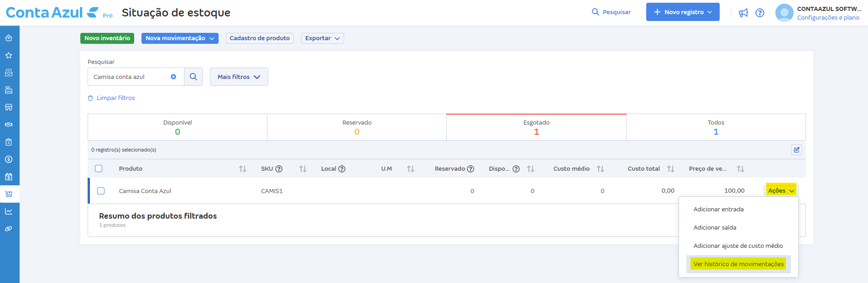
Task: Select the Camisa Conta Azul row checkbox
Action: click(101, 191)
